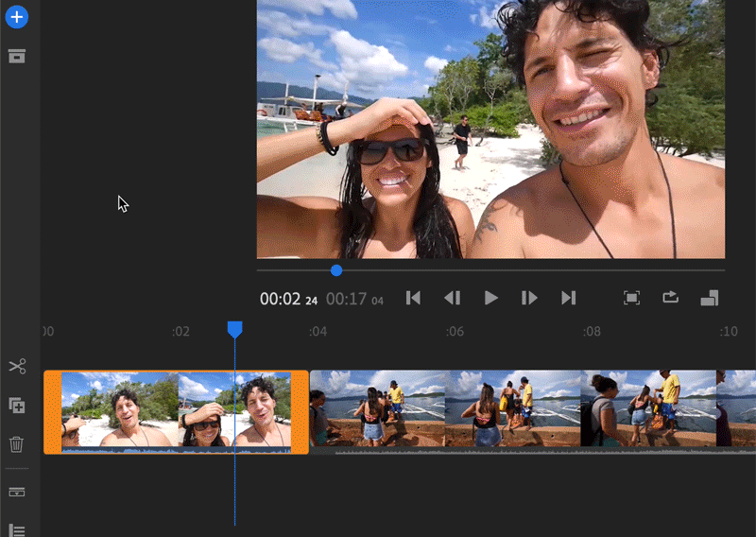Viewport: 756px width, 537px height.
Task: Step back one frame
Action: 453,298
